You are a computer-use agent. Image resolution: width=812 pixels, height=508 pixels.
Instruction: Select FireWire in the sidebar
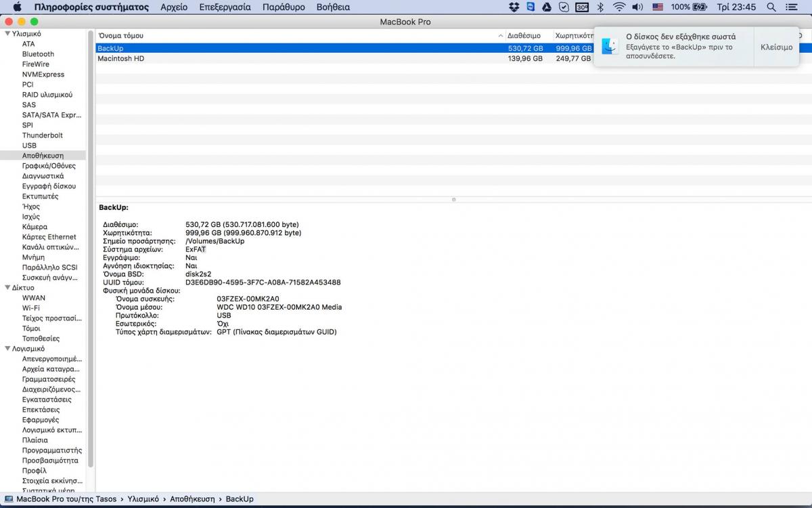(36, 64)
